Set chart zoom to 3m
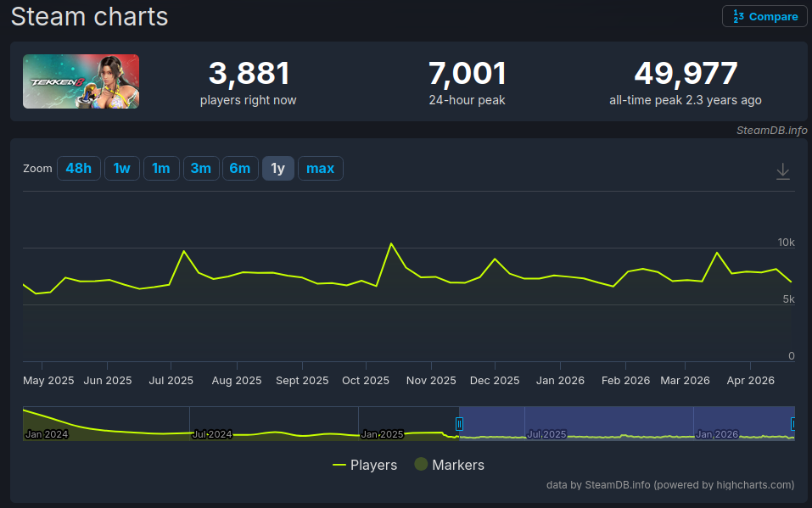Screen dimensions: 812x508 (x=201, y=168)
